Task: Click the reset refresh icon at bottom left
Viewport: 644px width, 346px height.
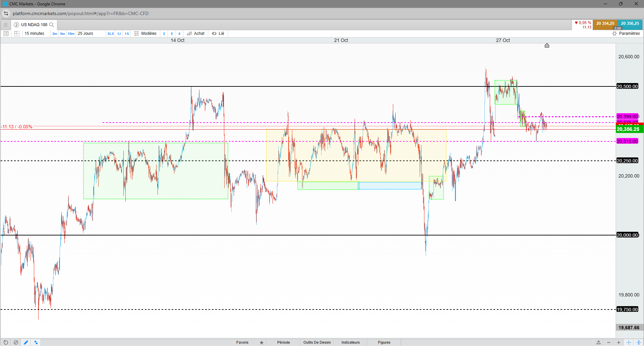Action: (x=6, y=342)
